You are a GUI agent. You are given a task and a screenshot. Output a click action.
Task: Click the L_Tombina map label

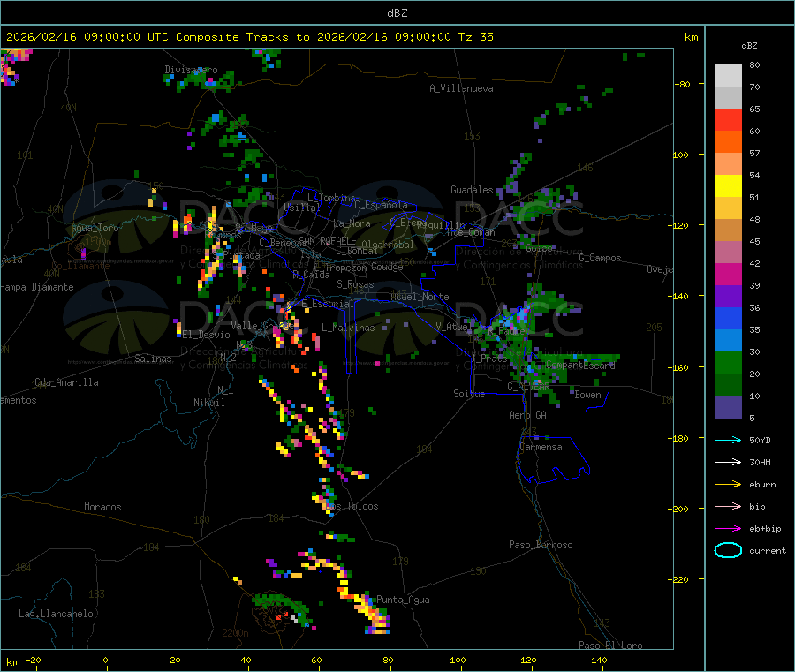[331, 198]
